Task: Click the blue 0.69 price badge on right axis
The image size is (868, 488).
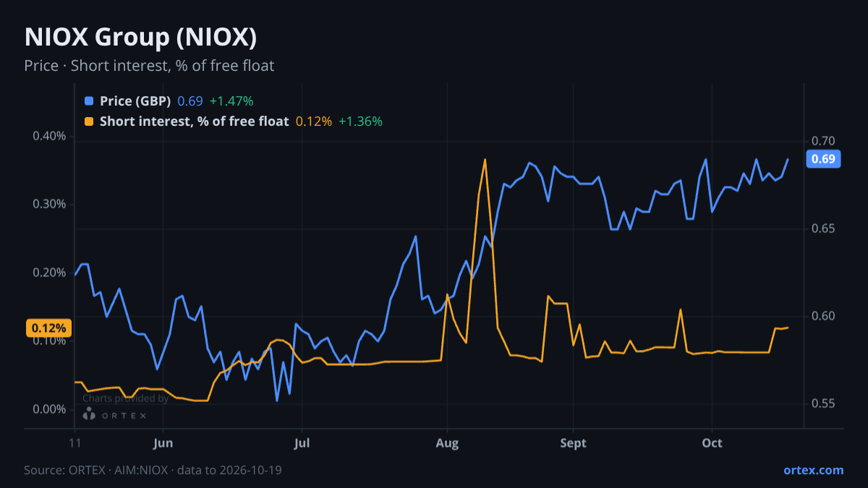Action: click(x=822, y=159)
